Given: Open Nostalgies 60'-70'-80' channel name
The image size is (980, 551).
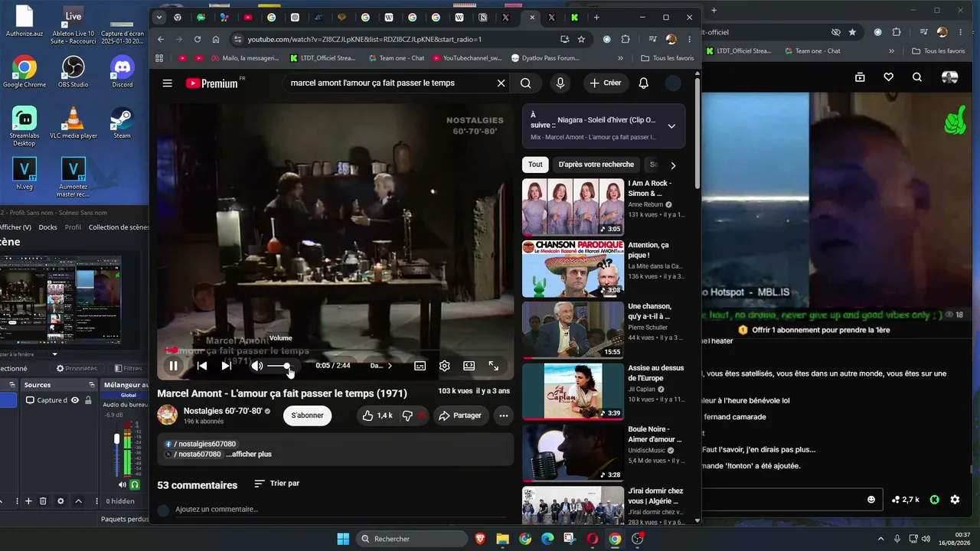Looking at the screenshot, I should click(x=224, y=411).
